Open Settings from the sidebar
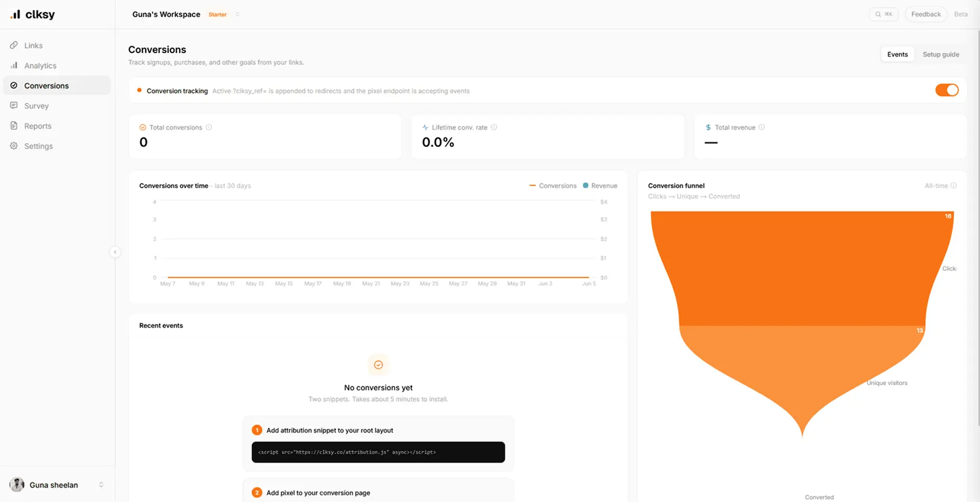Viewport: 980px width, 502px height. pos(57,146)
